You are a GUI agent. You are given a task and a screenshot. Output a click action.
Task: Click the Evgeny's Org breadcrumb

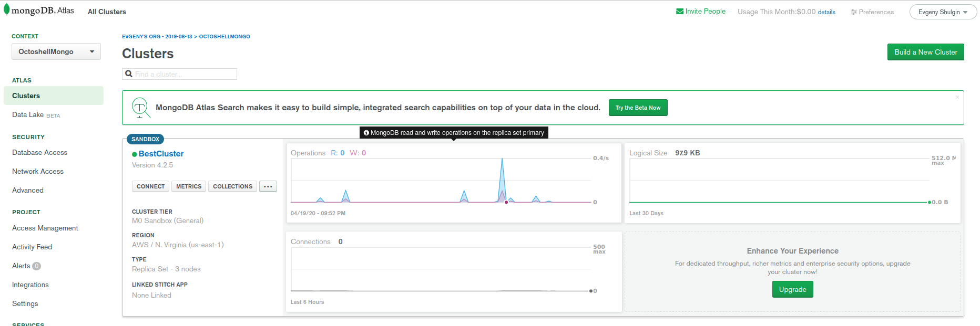pyautogui.click(x=157, y=37)
